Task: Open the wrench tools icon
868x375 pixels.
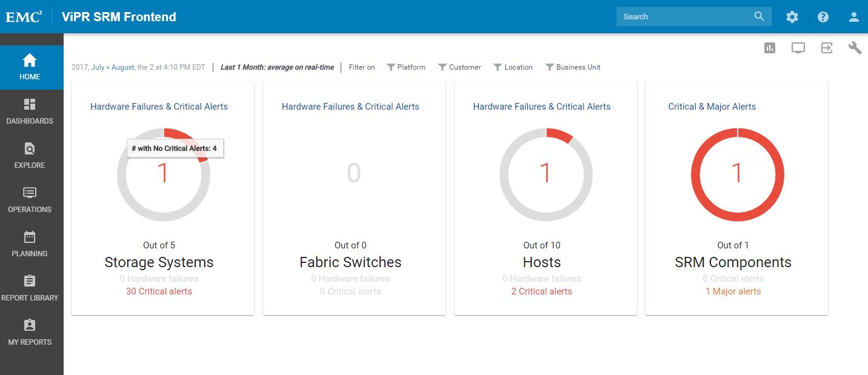Action: pos(855,48)
